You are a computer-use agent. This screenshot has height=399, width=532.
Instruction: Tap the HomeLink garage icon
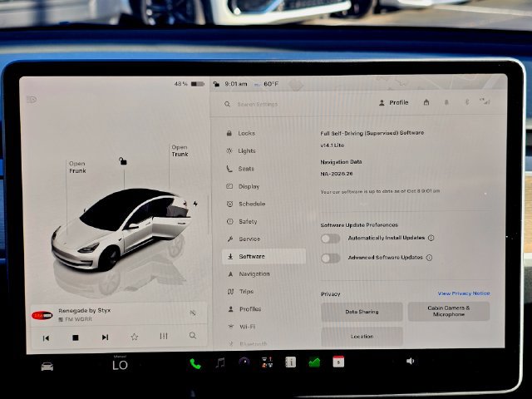coord(426,102)
